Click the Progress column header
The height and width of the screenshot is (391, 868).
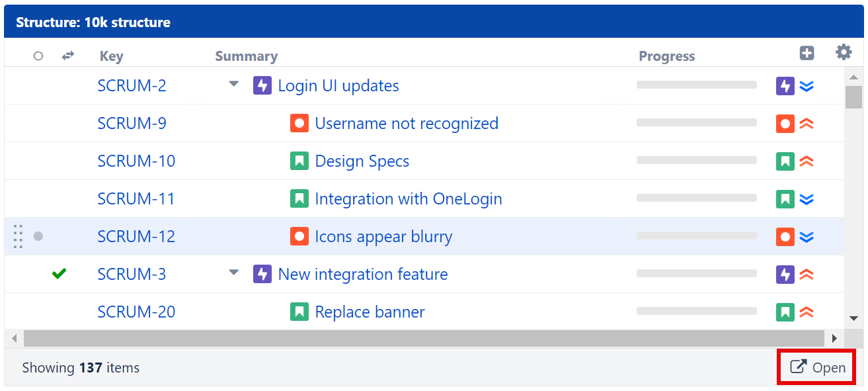(666, 57)
